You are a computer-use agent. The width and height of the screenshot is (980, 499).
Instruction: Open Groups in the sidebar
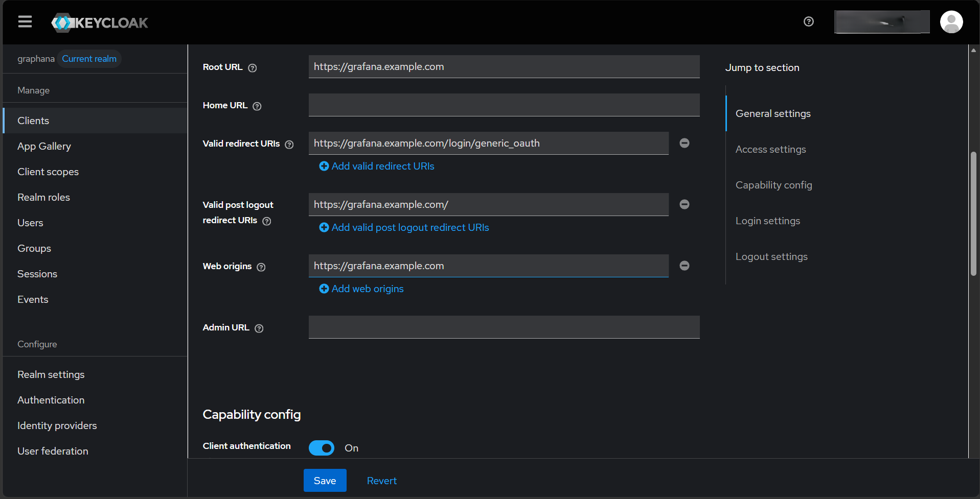95,248
